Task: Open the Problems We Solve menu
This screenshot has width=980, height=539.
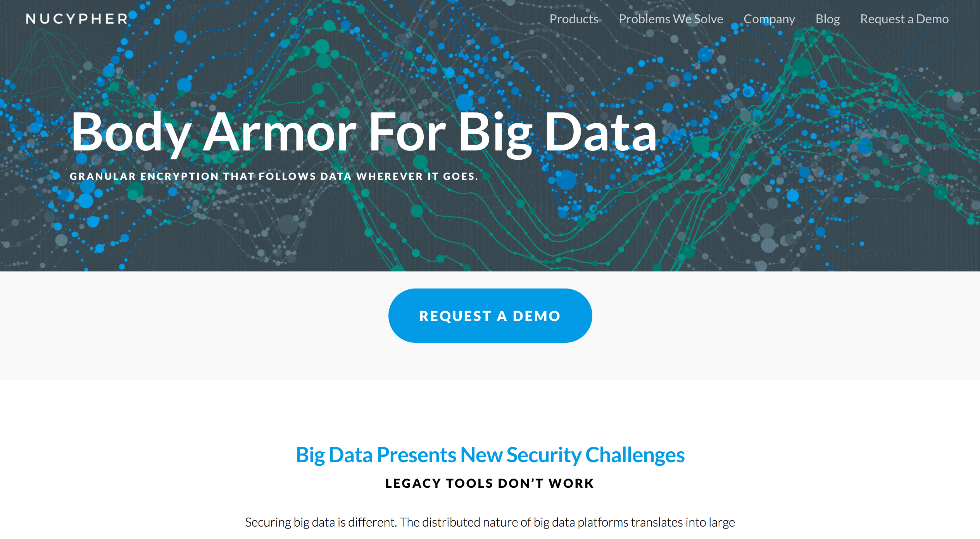Action: (670, 19)
